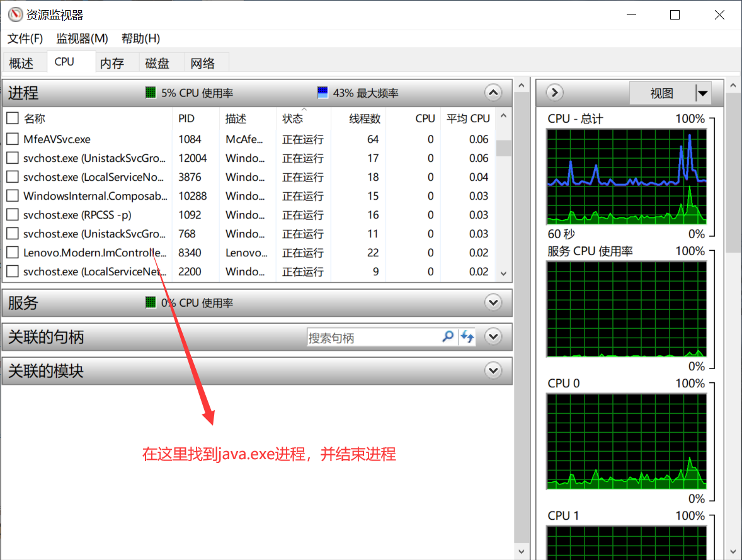Click PID value 10288
Image resolution: width=742 pixels, height=560 pixels.
pyautogui.click(x=193, y=196)
